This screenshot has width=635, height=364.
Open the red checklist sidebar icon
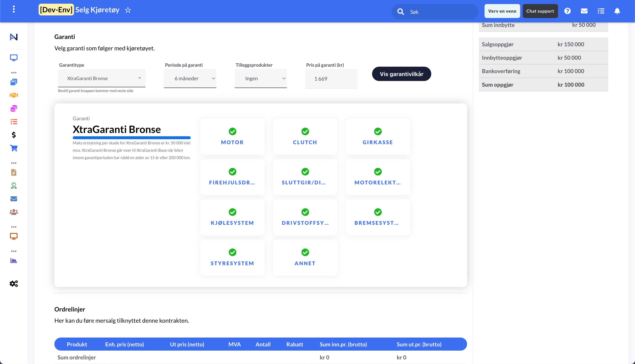point(14,122)
